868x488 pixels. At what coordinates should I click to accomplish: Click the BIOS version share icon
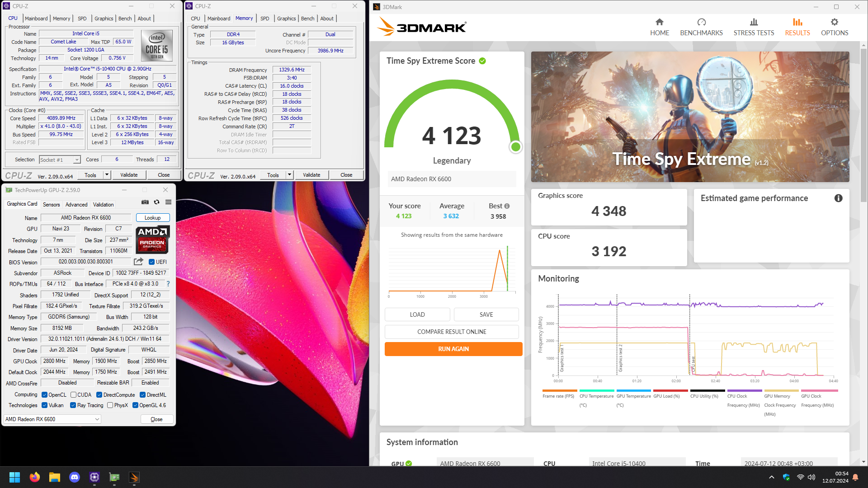139,262
